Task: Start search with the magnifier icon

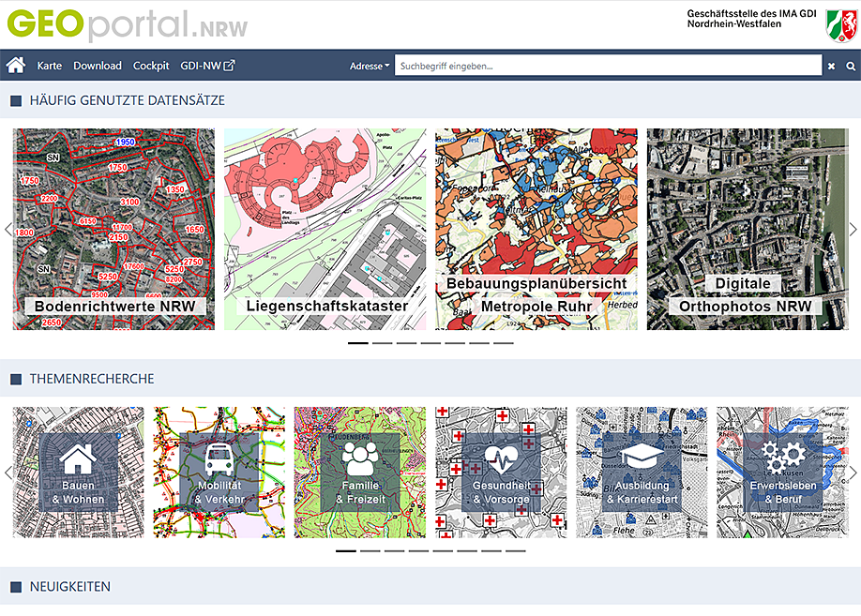Action: click(850, 66)
